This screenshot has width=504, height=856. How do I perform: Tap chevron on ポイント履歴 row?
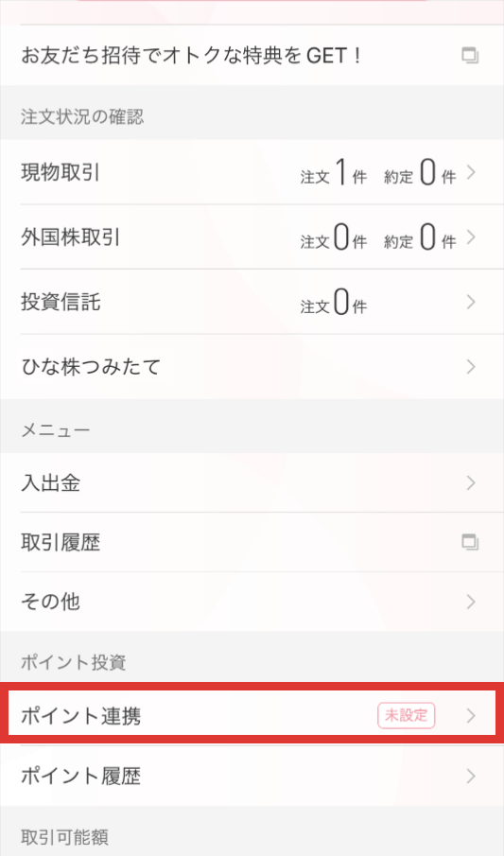coord(471,776)
